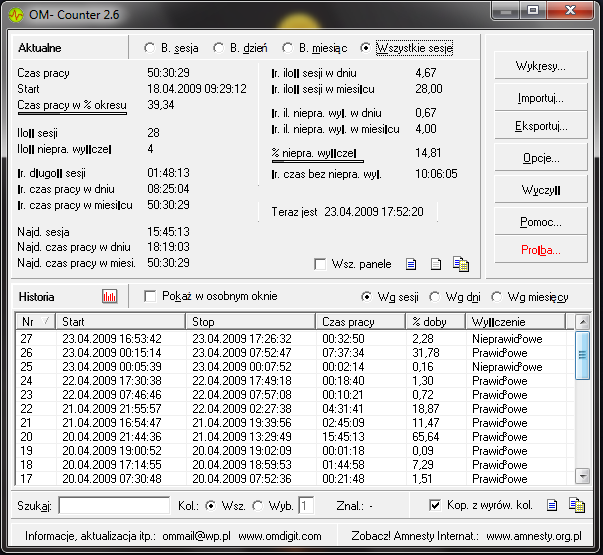Click the history list vertical scrollbar thumb
This screenshot has width=603, height=555.
(583, 355)
